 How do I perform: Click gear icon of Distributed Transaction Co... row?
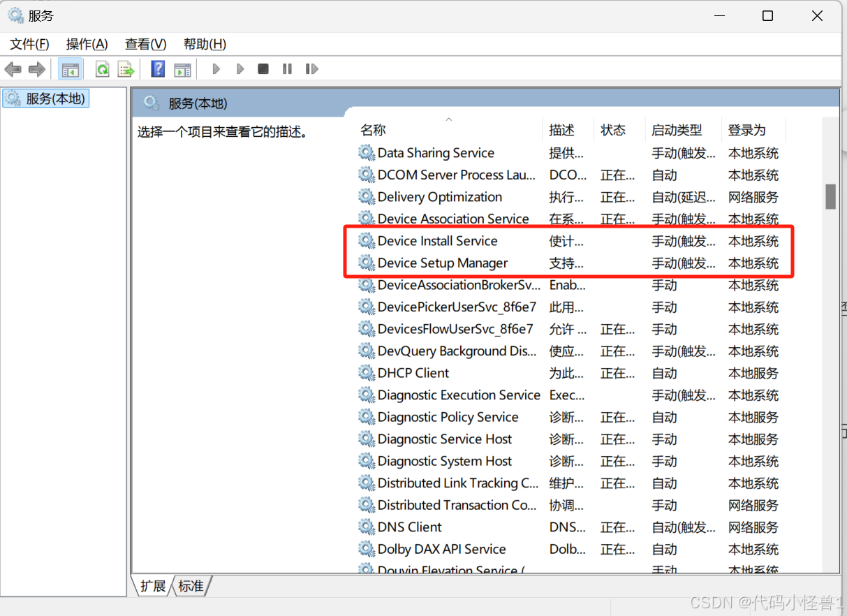pos(367,505)
